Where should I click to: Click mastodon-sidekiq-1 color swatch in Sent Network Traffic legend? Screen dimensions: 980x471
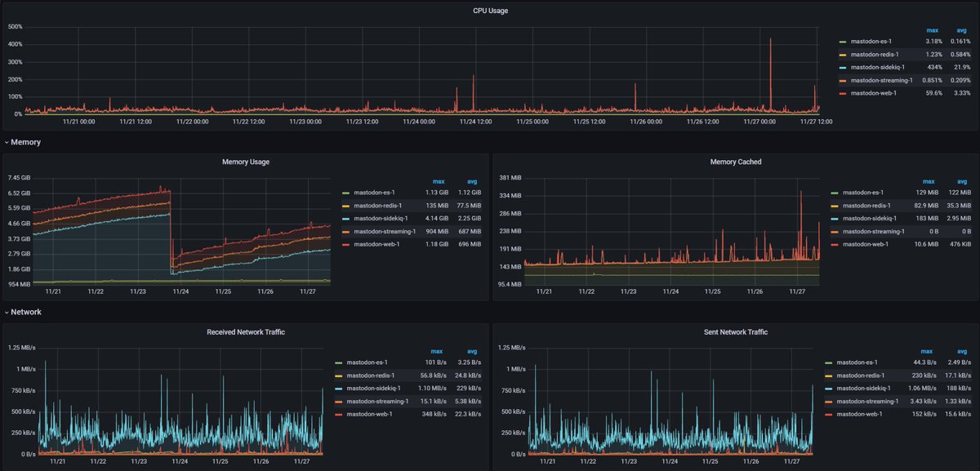pos(829,388)
